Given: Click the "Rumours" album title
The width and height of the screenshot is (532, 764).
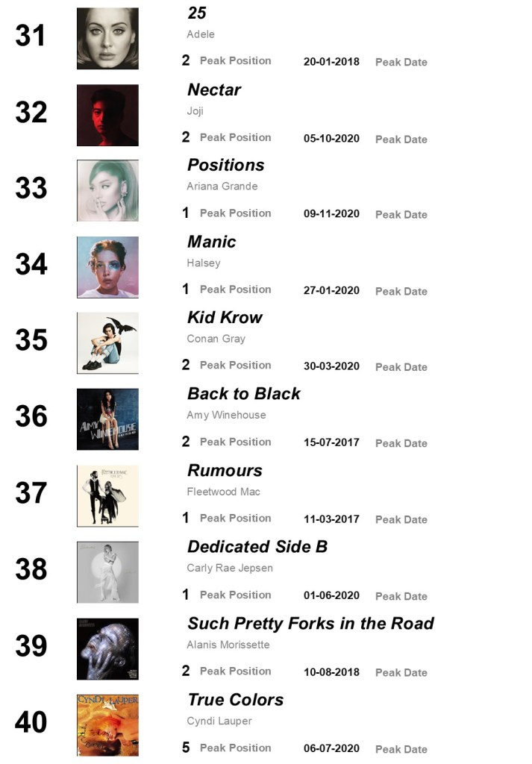Looking at the screenshot, I should (x=225, y=471).
